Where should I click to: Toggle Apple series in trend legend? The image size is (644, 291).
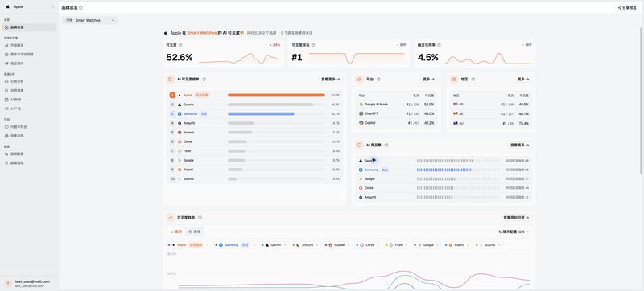click(188, 245)
